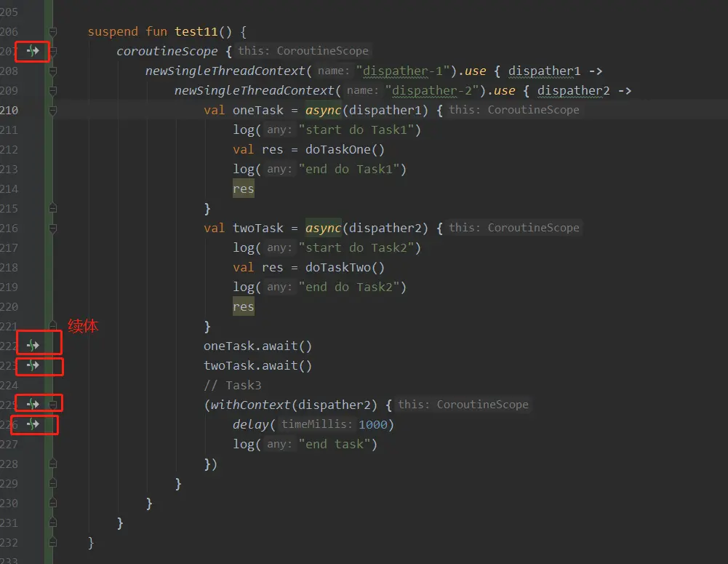Fold the coroutineScope block on line 207
Image resolution: width=728 pixels, height=564 pixels.
pyautogui.click(x=53, y=51)
